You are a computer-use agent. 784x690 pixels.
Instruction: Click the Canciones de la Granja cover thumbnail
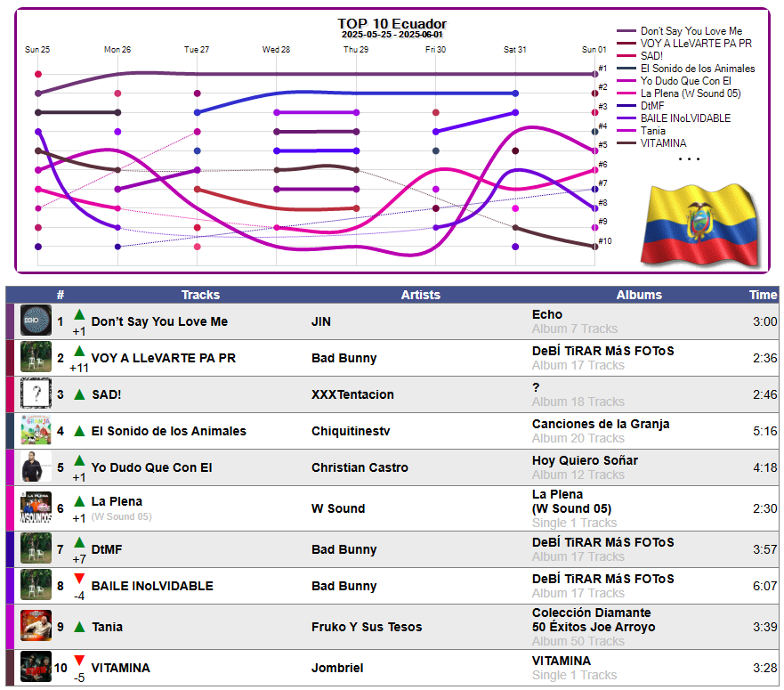[x=36, y=430]
